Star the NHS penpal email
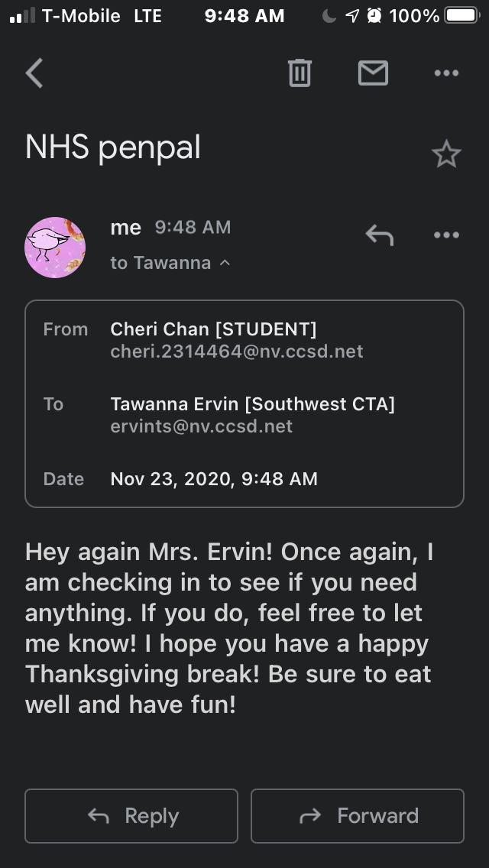 tap(446, 155)
